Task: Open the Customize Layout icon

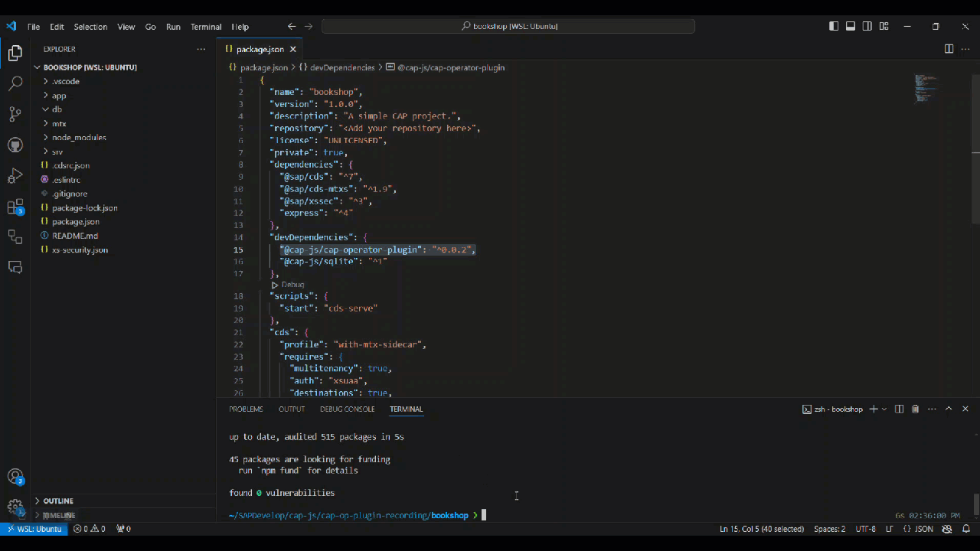Action: coord(884,26)
